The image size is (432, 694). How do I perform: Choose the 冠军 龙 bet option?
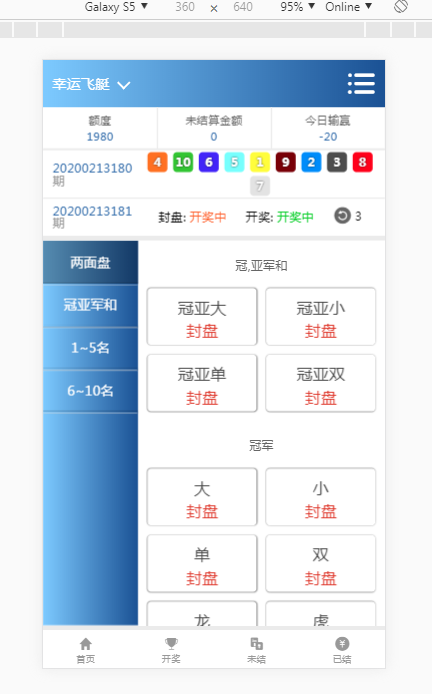pyautogui.click(x=202, y=613)
